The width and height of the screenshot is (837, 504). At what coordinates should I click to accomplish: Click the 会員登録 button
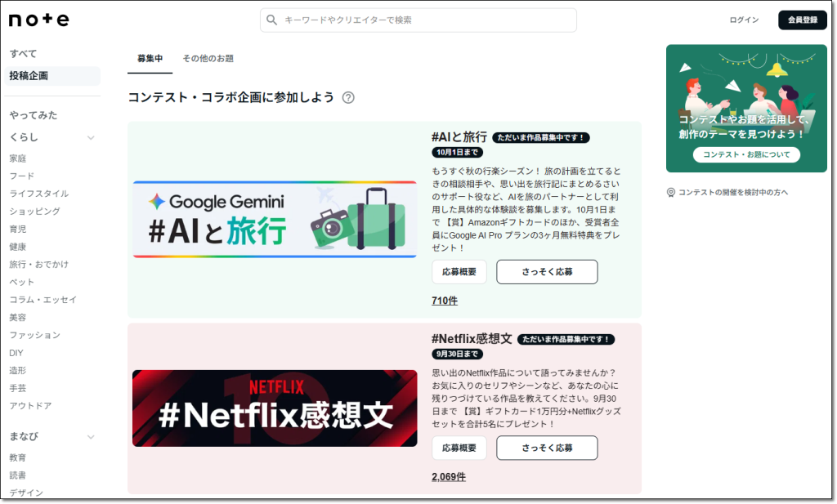pyautogui.click(x=802, y=20)
